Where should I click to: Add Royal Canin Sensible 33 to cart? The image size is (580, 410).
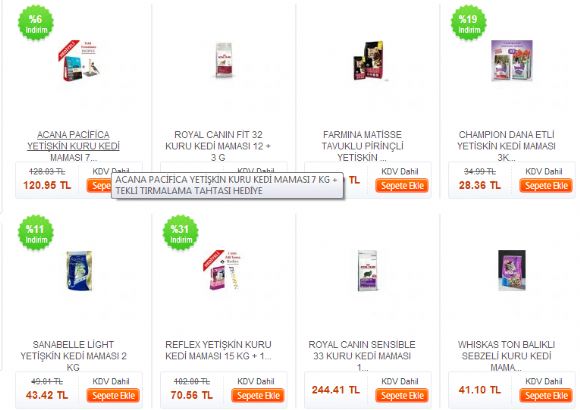tap(402, 395)
